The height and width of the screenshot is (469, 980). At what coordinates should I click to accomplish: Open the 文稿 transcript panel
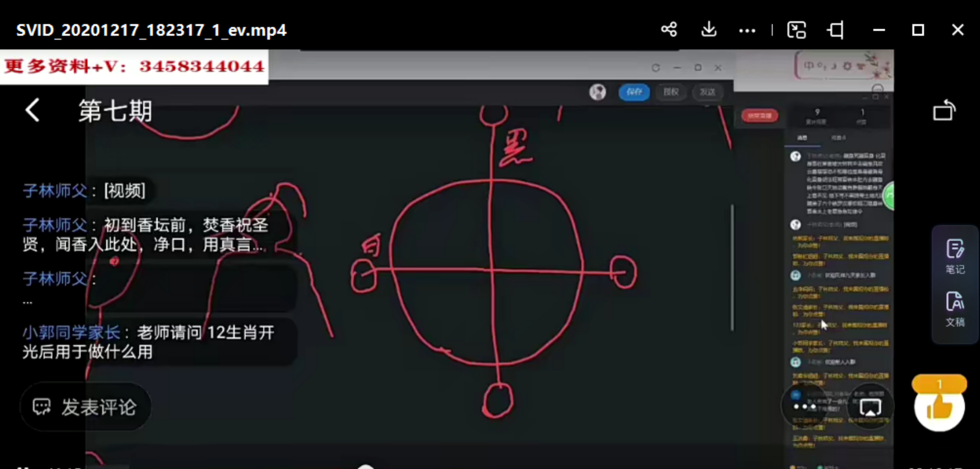coord(955,309)
